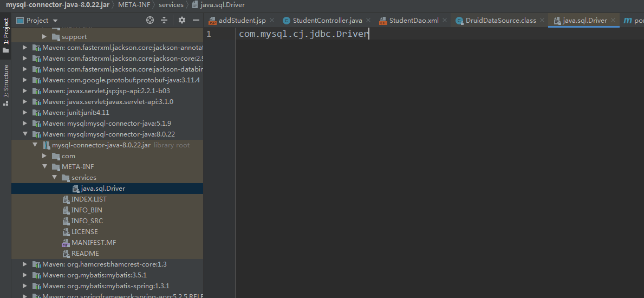This screenshot has height=298, width=644.
Task: Expand Maven protobuf-java:3.11.4 library
Action: 25,80
